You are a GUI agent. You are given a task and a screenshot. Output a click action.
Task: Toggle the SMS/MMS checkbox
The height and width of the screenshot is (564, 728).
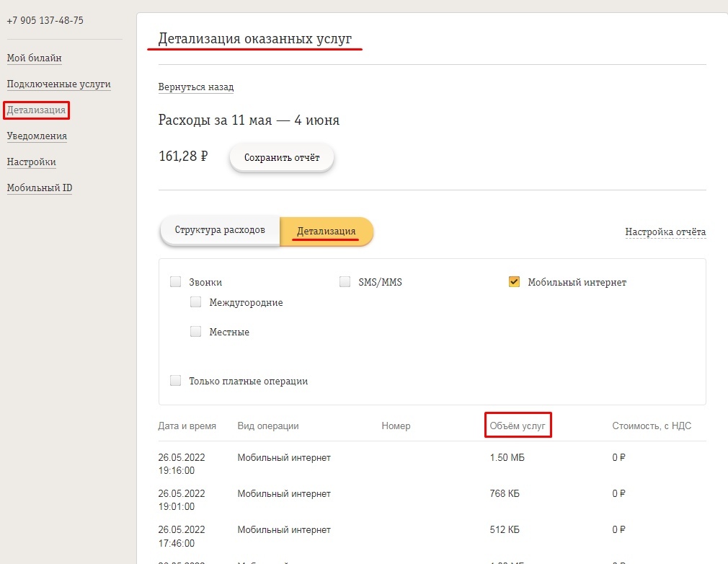(345, 282)
